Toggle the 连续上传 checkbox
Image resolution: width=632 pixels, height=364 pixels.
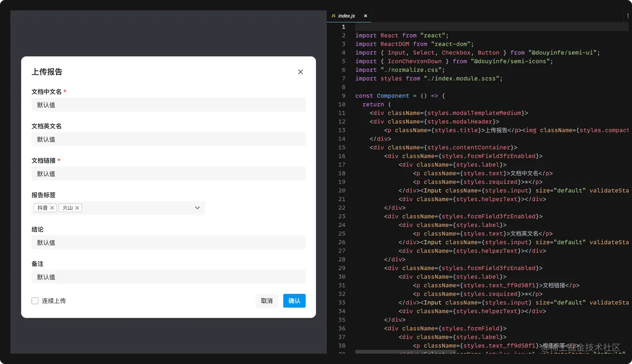click(35, 301)
